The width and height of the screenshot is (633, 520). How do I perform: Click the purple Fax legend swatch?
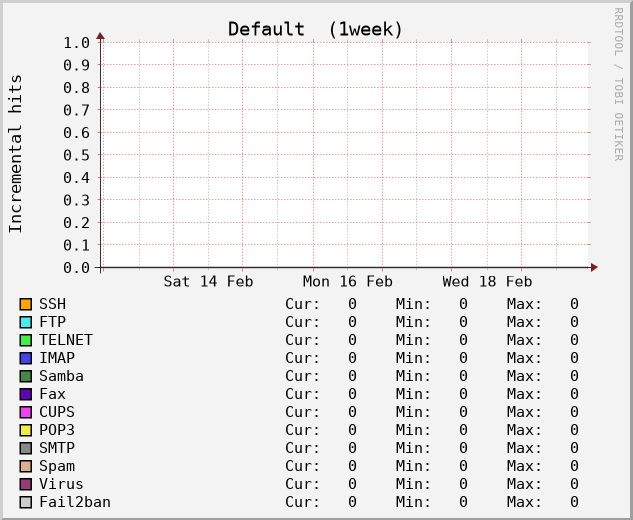coord(26,394)
